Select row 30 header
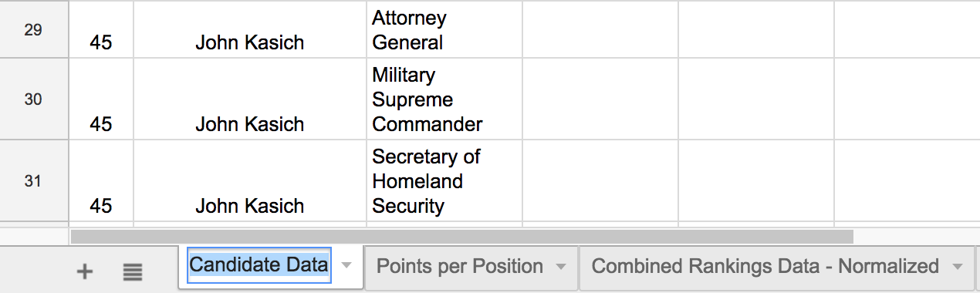The height and width of the screenshot is (293, 980). (33, 99)
